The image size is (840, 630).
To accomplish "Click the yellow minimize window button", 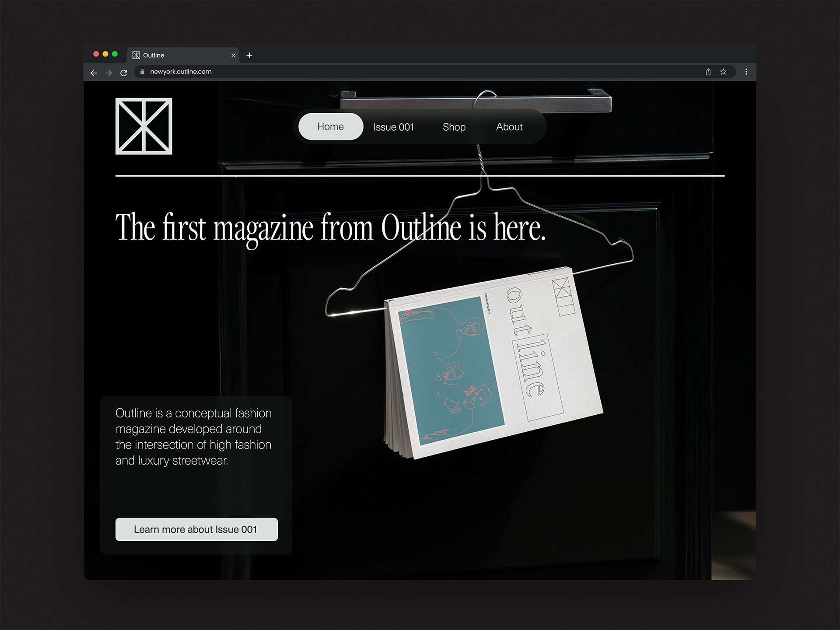I will click(105, 54).
